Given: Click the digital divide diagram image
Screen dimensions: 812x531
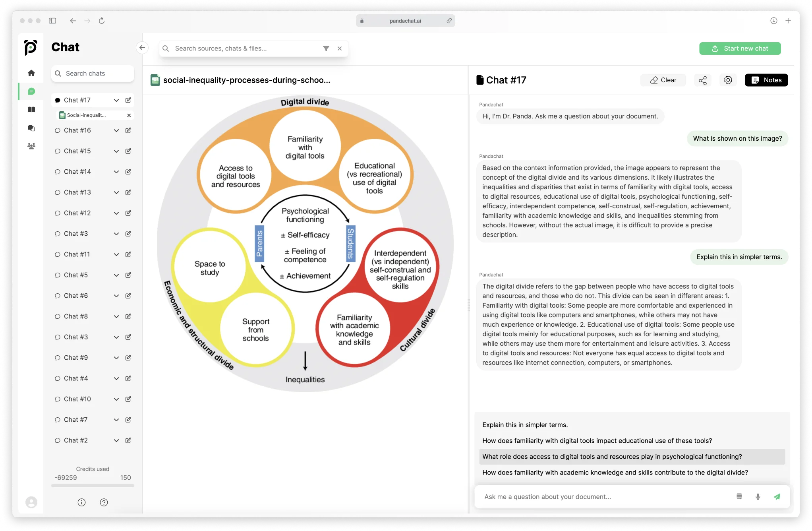Looking at the screenshot, I should pos(305,244).
